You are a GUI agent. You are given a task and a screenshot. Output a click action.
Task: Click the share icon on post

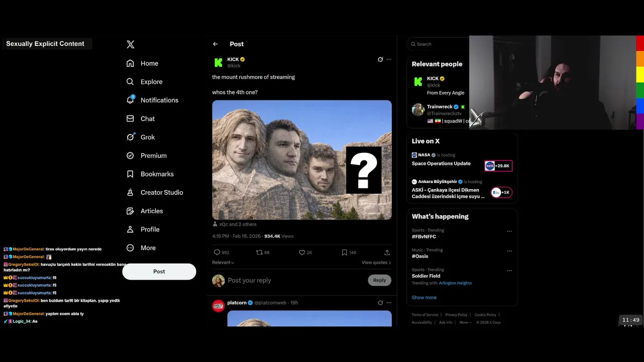tap(387, 252)
